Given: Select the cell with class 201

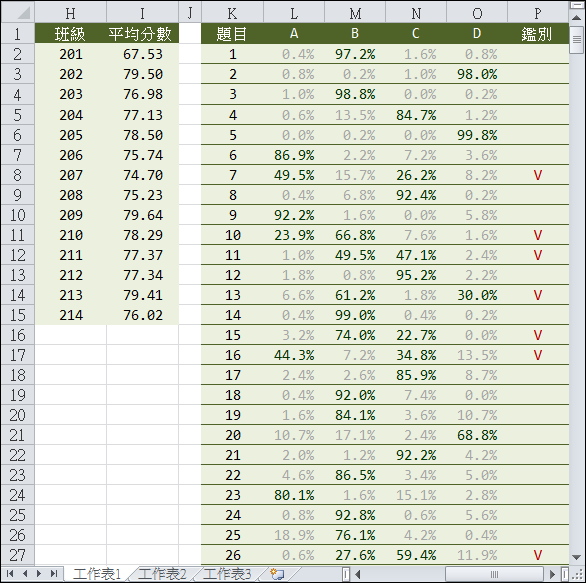Looking at the screenshot, I should [71, 54].
